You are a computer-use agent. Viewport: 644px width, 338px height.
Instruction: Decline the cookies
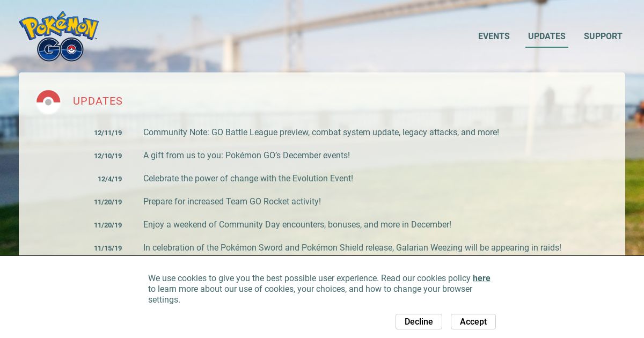pyautogui.click(x=419, y=321)
